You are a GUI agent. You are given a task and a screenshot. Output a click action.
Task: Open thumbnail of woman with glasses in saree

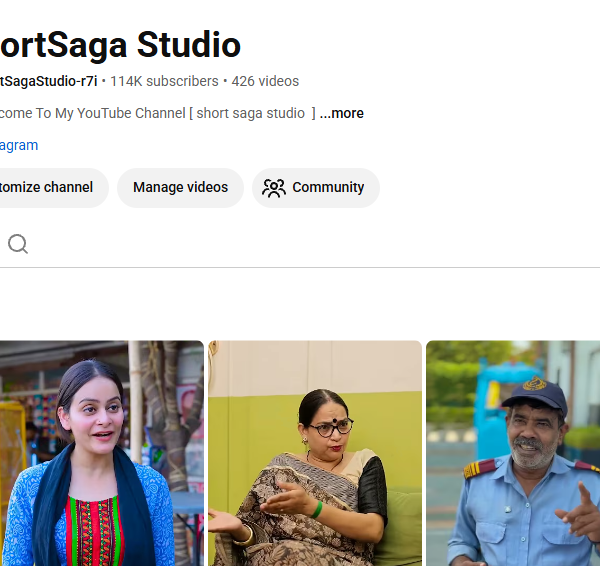[315, 453]
